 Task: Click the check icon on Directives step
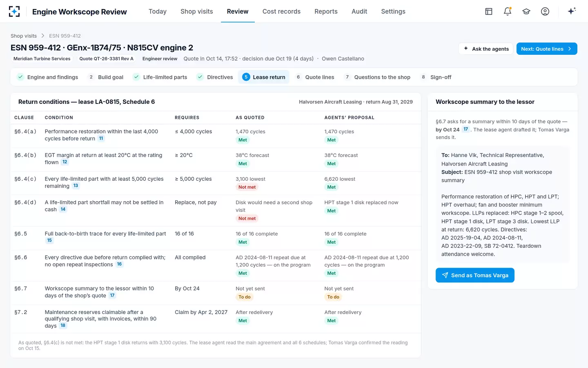point(200,77)
